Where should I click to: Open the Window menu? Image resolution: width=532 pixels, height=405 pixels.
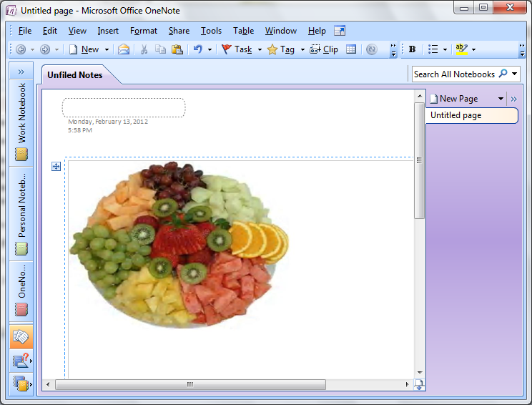pos(281,31)
